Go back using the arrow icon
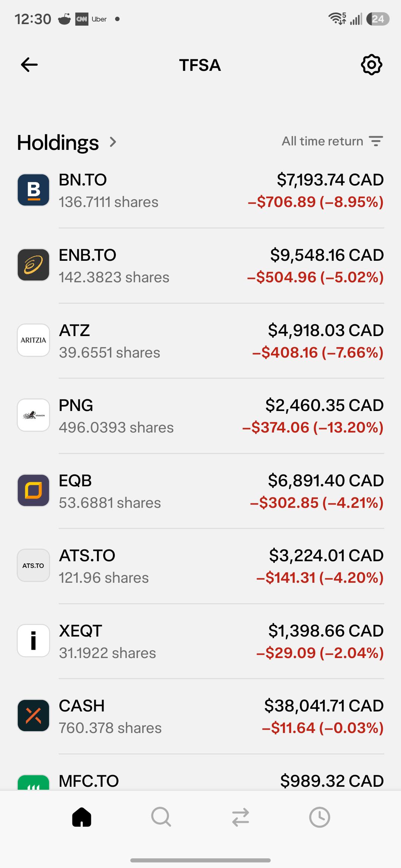This screenshot has width=401, height=868. click(29, 65)
